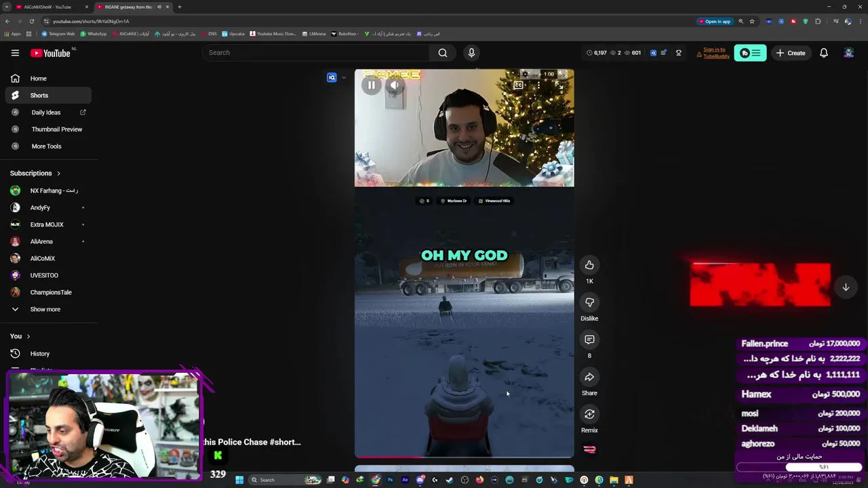Open the TubeBuddy green menu button
The image size is (868, 488).
[750, 53]
